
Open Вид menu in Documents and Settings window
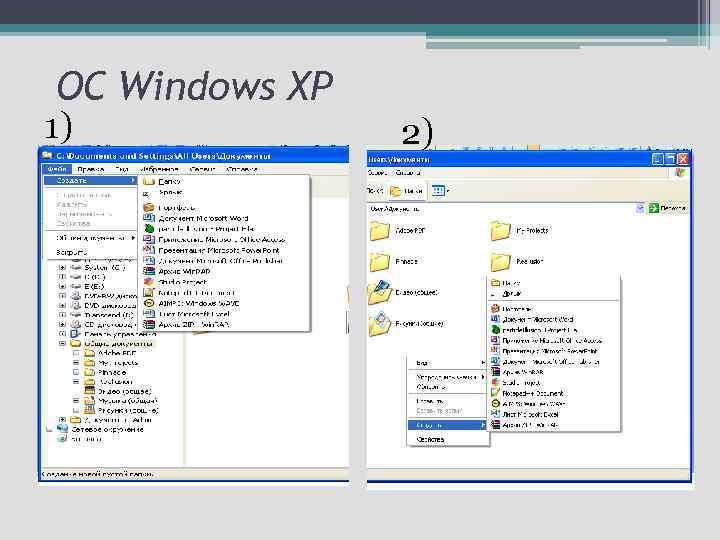click(122, 169)
